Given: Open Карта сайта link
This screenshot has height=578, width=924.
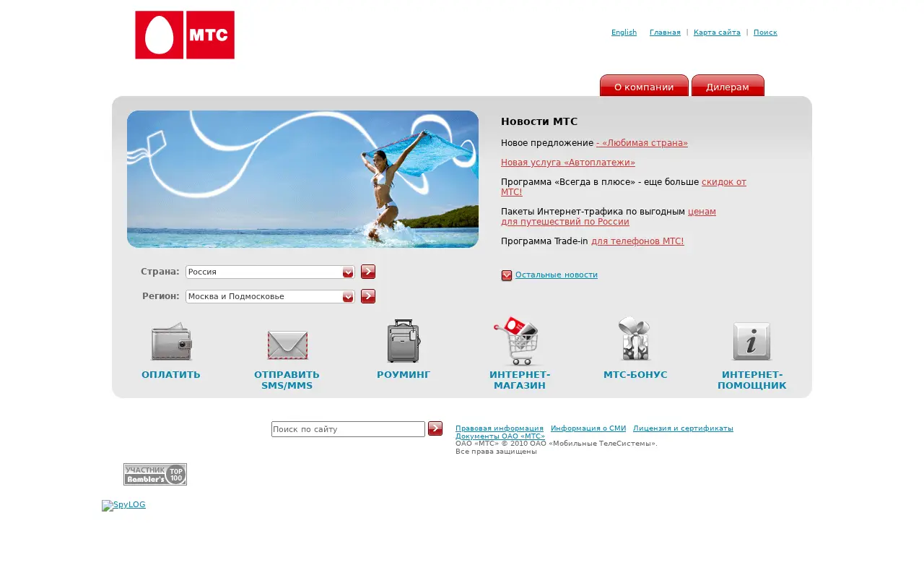Looking at the screenshot, I should click(717, 33).
